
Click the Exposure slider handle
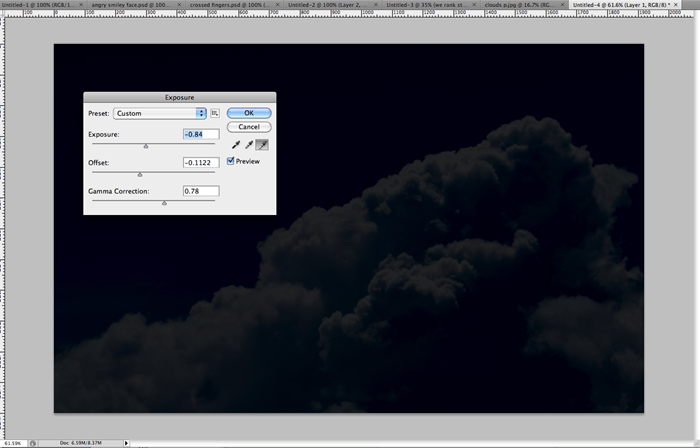[x=146, y=146]
